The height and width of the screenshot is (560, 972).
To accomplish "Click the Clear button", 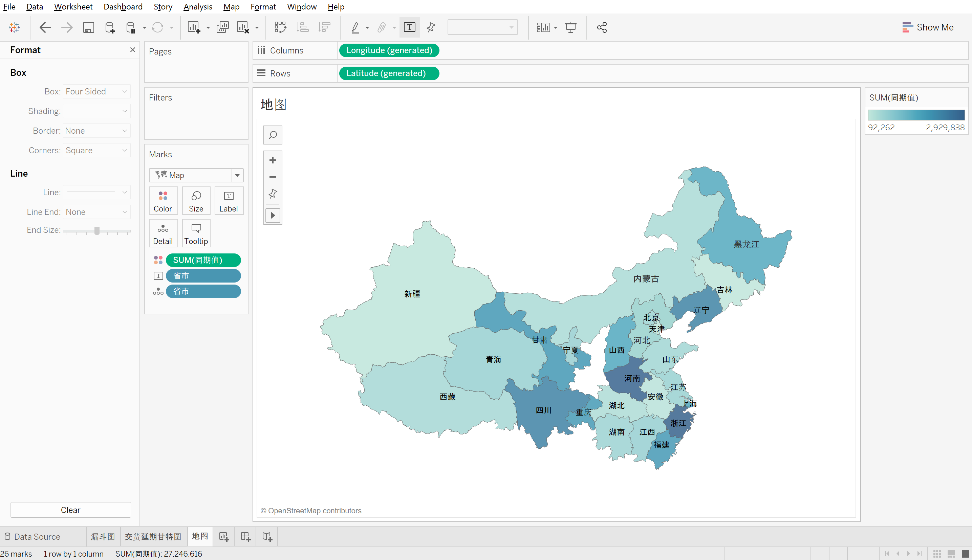I will [x=70, y=510].
